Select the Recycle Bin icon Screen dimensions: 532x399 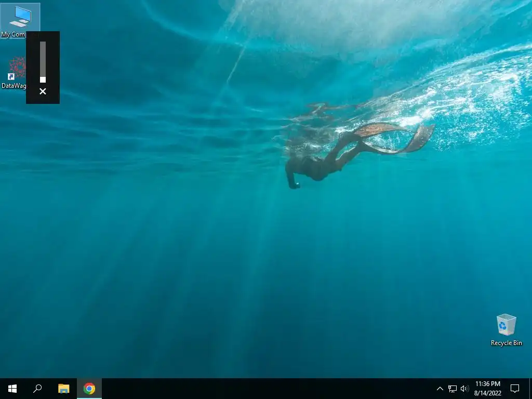click(506, 330)
